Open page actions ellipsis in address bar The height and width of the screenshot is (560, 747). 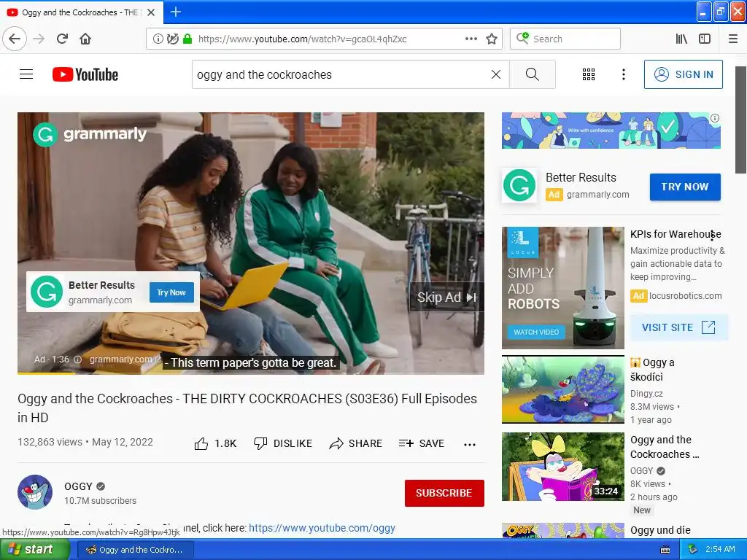point(471,39)
